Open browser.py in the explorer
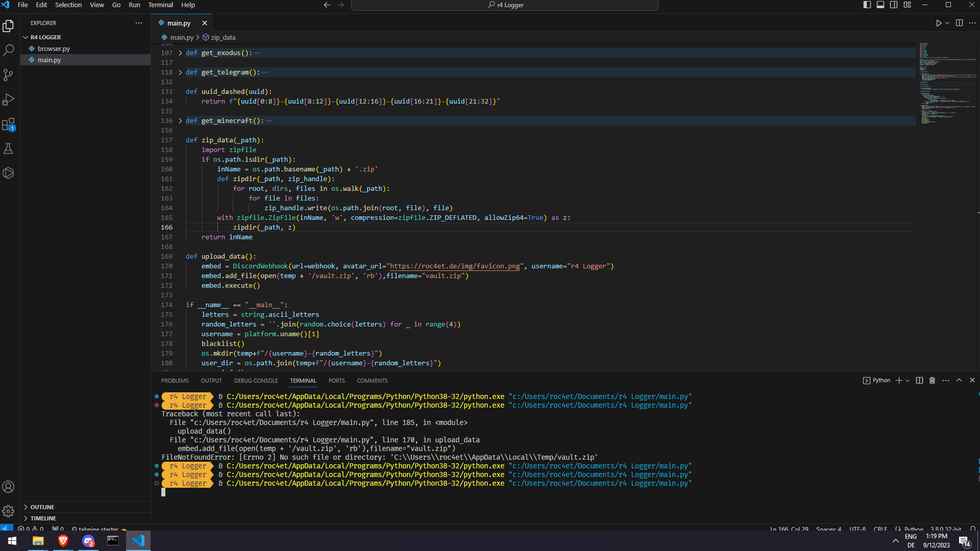Image resolution: width=980 pixels, height=551 pixels. 54,49
